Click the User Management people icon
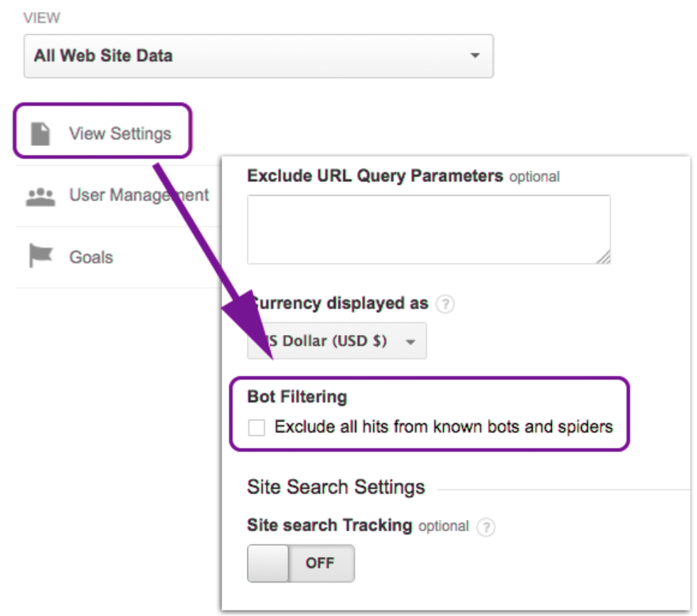The height and width of the screenshot is (616, 697). coord(41,196)
